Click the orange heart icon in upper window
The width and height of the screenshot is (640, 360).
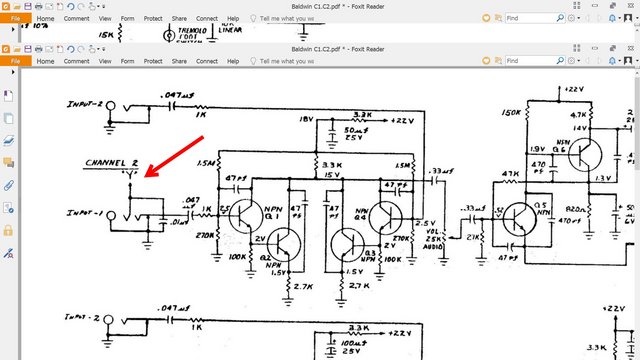pyautogui.click(x=486, y=18)
